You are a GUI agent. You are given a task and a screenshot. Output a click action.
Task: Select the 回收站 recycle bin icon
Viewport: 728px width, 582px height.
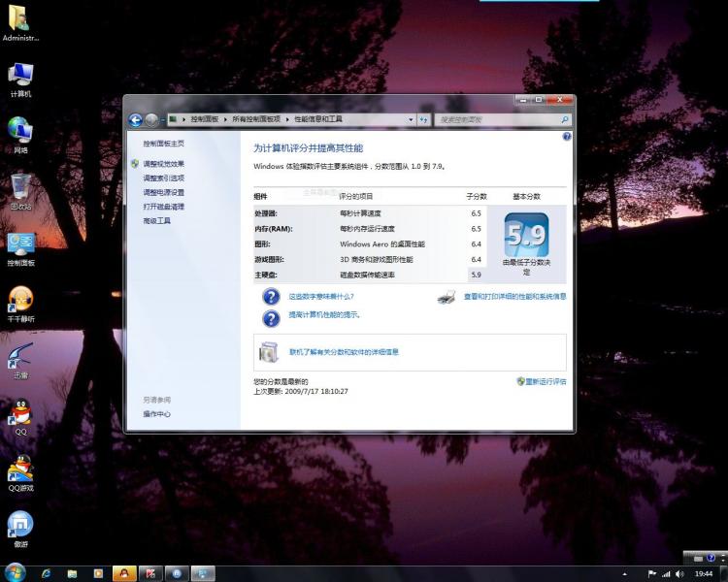pyautogui.click(x=20, y=192)
